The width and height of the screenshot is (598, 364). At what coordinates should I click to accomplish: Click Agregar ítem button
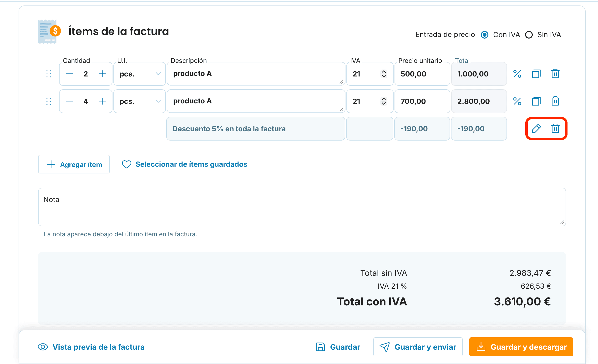click(74, 164)
